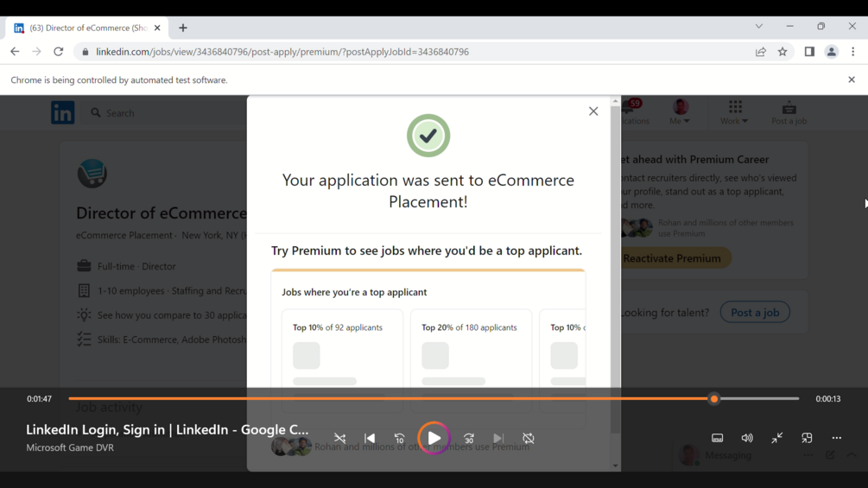The image size is (868, 488).
Task: Dismiss the automated test software infobar
Action: [852, 79]
